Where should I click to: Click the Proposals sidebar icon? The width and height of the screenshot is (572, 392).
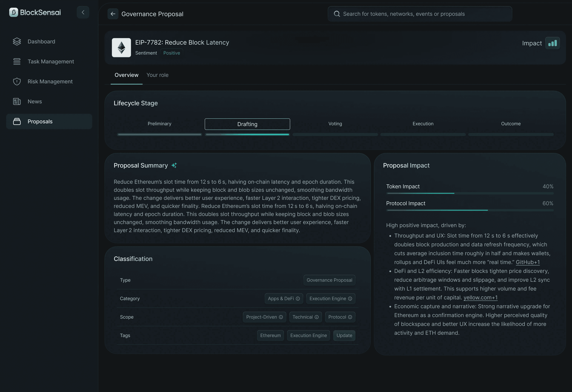click(17, 122)
